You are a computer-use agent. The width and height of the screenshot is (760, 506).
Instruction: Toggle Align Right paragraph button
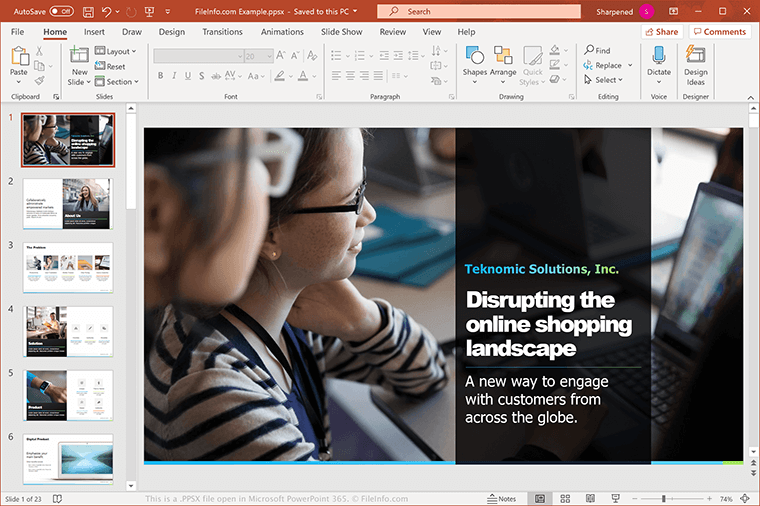(x=364, y=76)
